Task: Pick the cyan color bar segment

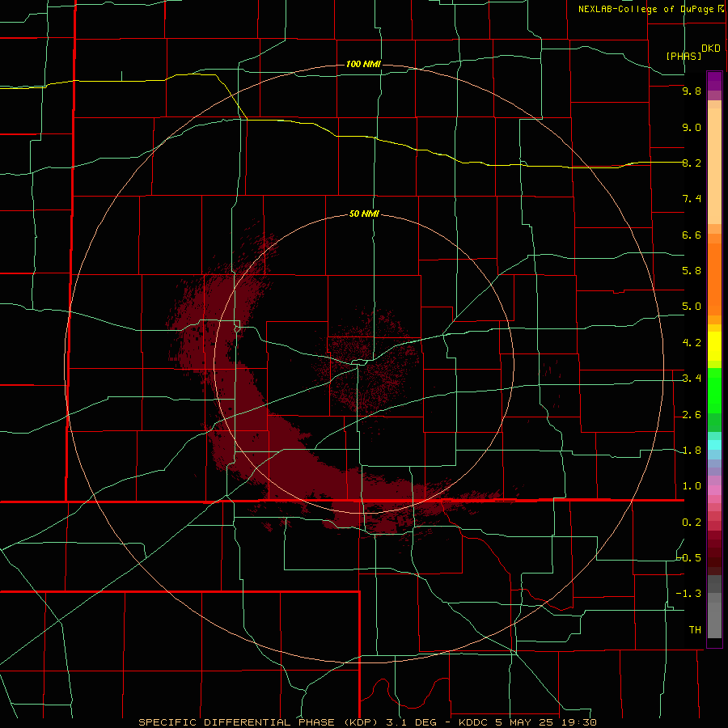Action: coord(714,445)
